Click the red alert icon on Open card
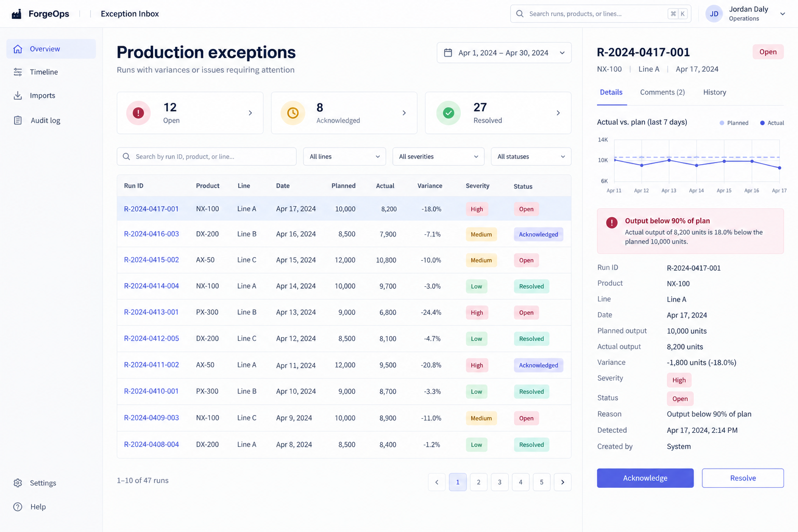Viewport: 798px width, 532px height. [138, 113]
